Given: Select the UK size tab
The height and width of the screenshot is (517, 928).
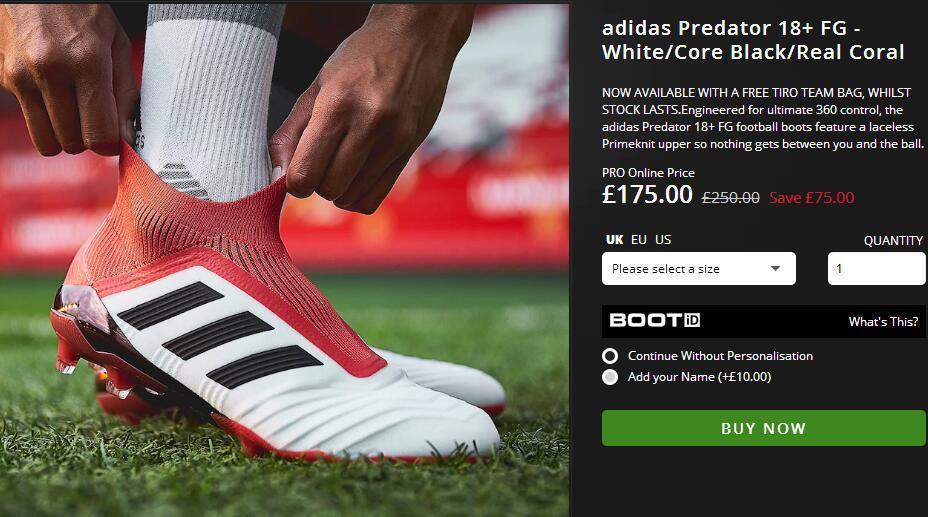Looking at the screenshot, I should tap(614, 240).
